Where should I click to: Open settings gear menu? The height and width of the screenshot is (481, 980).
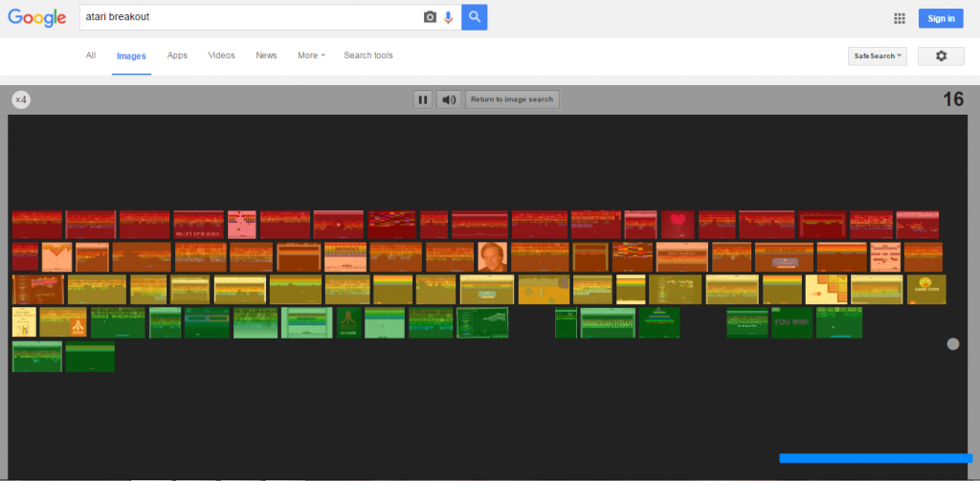(x=941, y=55)
